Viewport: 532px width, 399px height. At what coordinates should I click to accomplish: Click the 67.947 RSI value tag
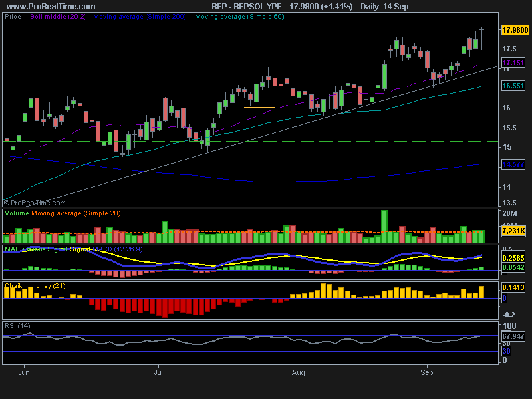(x=513, y=336)
